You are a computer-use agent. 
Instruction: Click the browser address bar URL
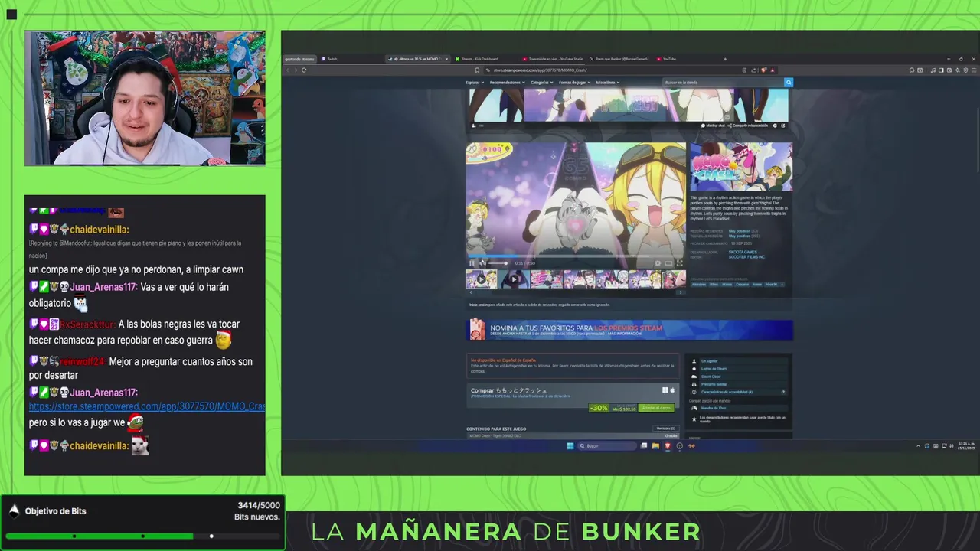tap(540, 70)
